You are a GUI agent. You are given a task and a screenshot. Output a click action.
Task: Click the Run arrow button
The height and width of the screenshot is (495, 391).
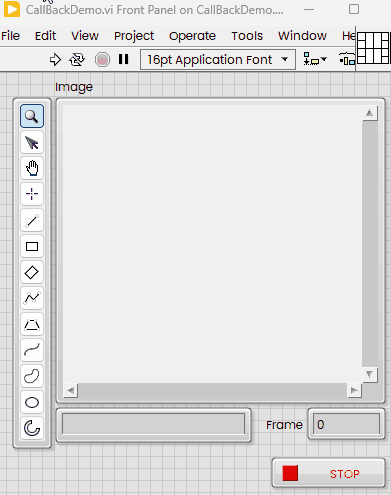55,60
